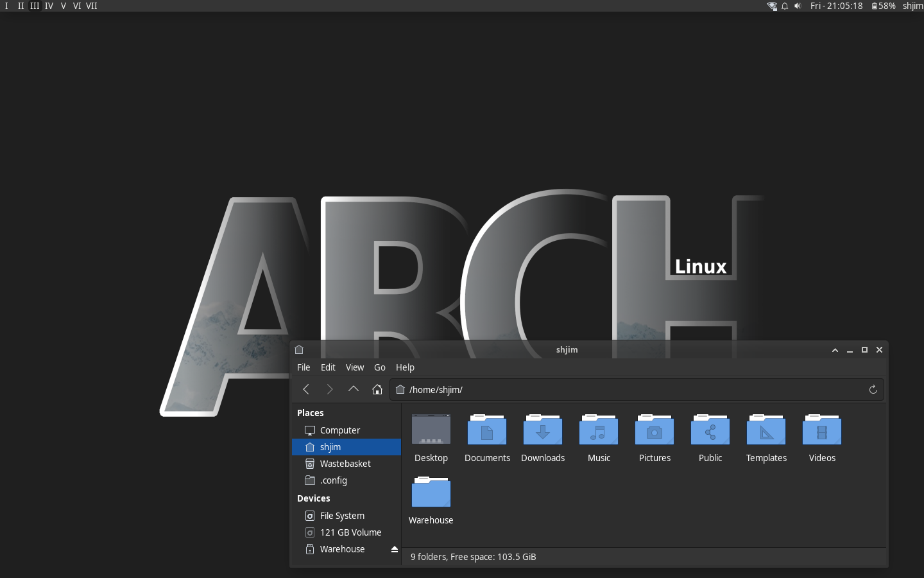Image resolution: width=924 pixels, height=578 pixels.
Task: Open the Help menu
Action: coord(405,367)
